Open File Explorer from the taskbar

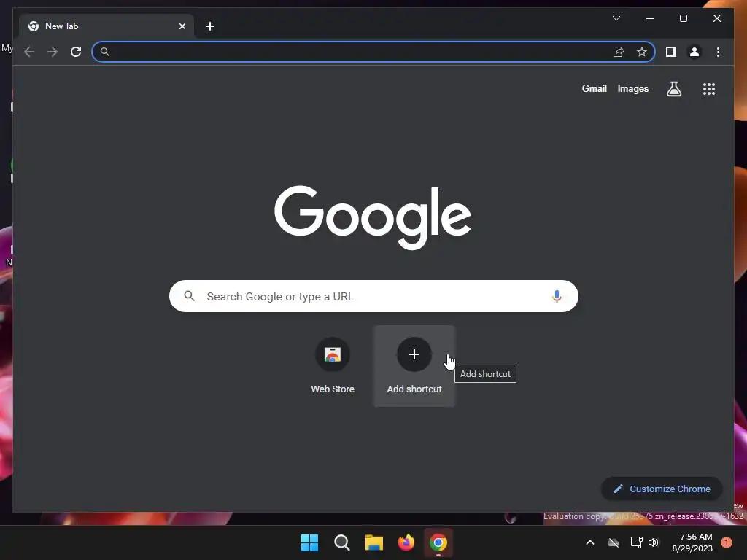[x=374, y=542]
